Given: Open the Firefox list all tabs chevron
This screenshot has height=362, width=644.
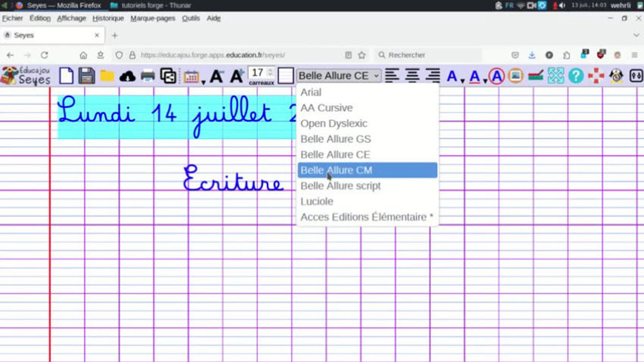Looking at the screenshot, I should (636, 35).
